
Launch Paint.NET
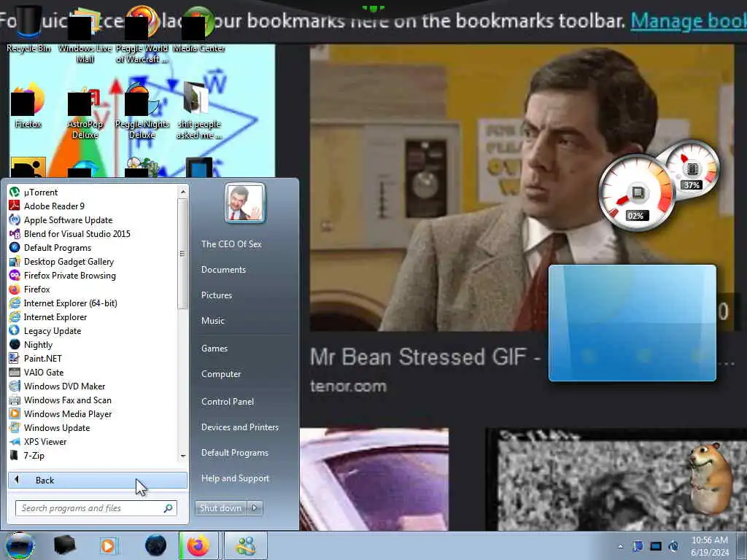coord(35,359)
